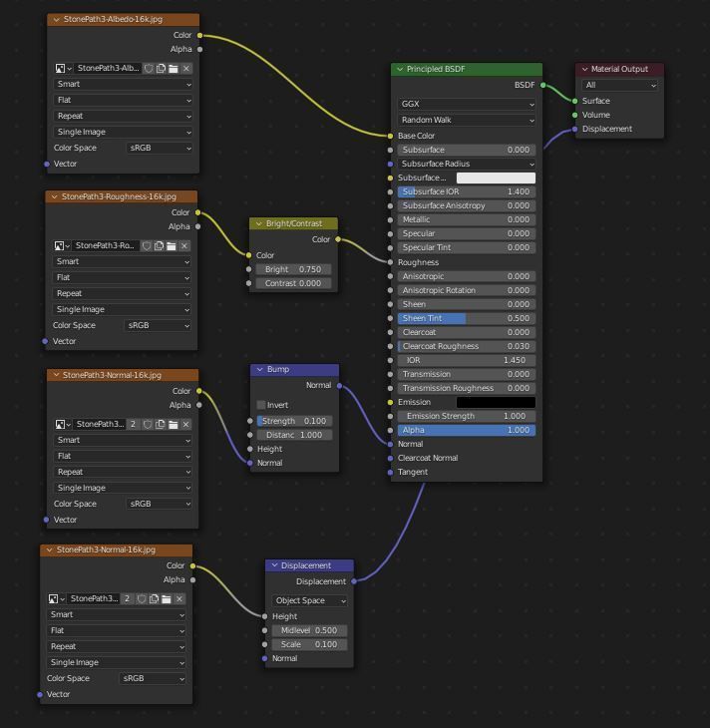The height and width of the screenshot is (728, 710).
Task: Click Color output socket of Albedo node
Action: 199,35
